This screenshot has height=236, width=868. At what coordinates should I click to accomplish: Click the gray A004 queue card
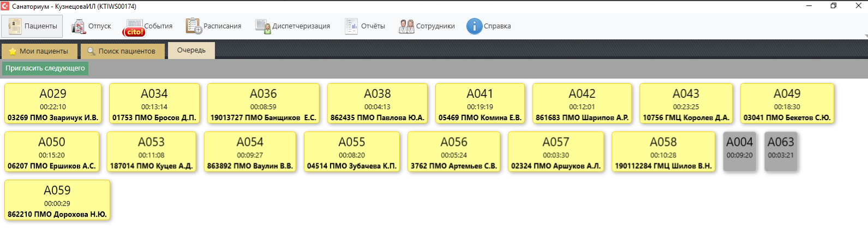click(739, 151)
